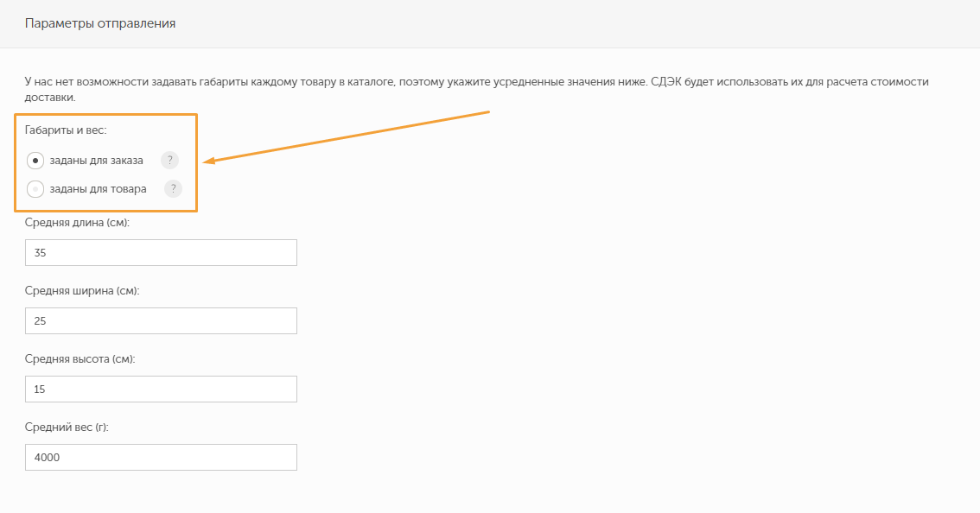Click the "Средняя высота (см):" label text
The image size is (980, 513).
click(x=80, y=359)
